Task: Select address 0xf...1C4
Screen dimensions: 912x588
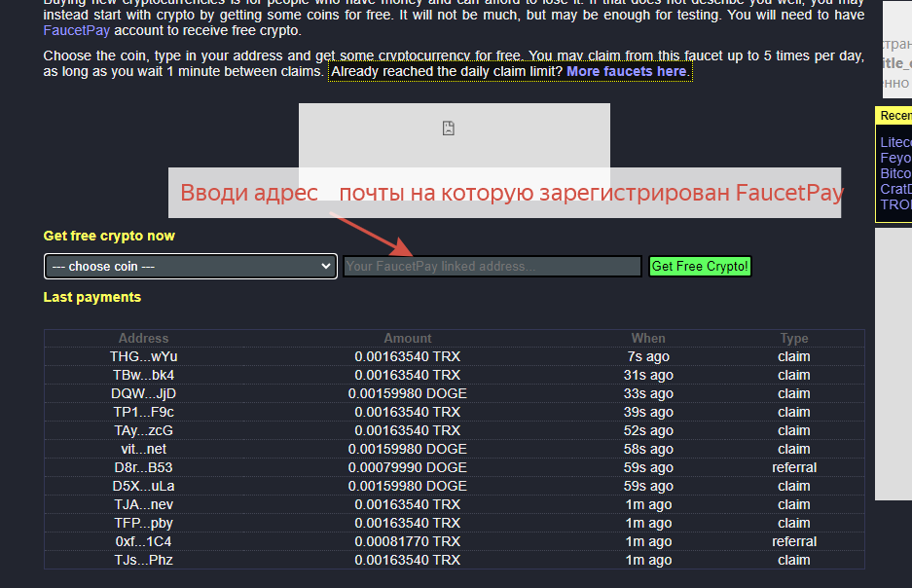Action: tap(144, 541)
